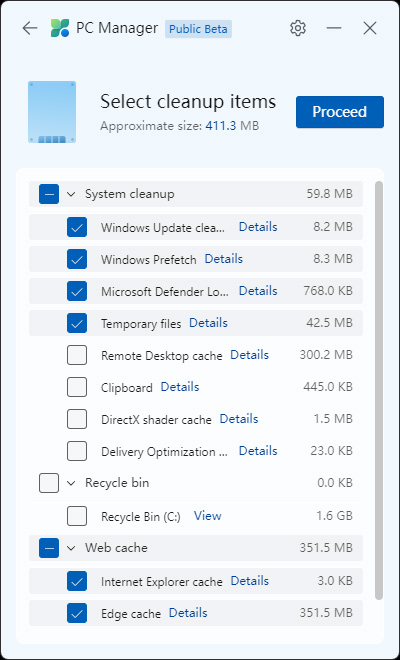Enable the Clipboard cleanup checkbox
The height and width of the screenshot is (660, 400).
click(77, 387)
